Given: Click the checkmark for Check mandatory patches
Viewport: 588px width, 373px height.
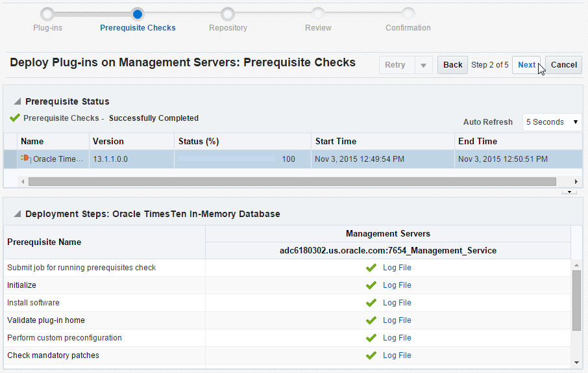Looking at the screenshot, I should (371, 355).
